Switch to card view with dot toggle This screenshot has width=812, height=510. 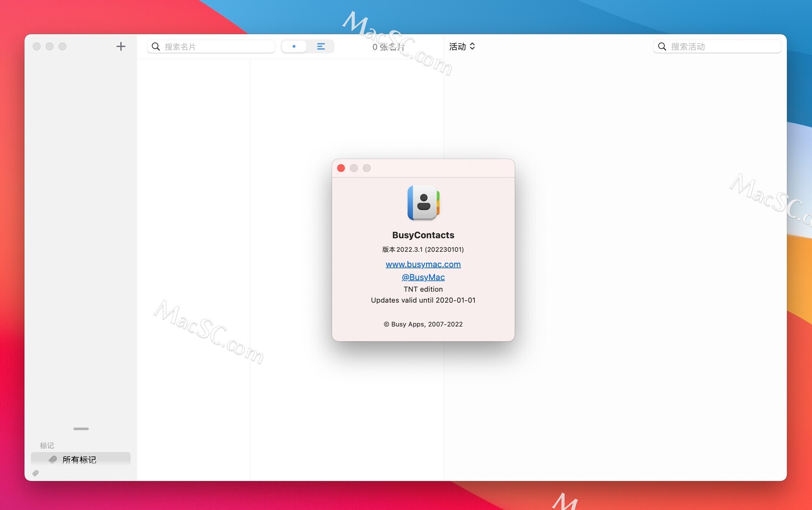click(x=294, y=46)
